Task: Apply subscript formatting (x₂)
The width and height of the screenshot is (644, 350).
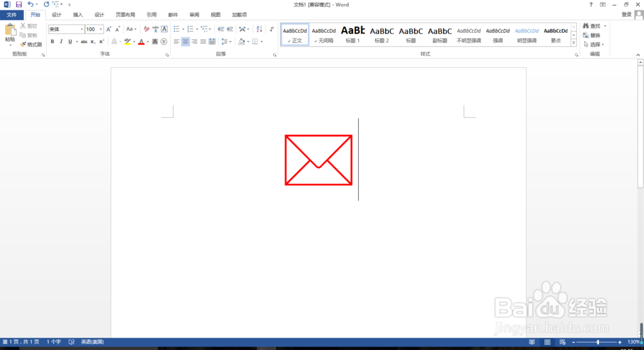Action: click(x=93, y=41)
